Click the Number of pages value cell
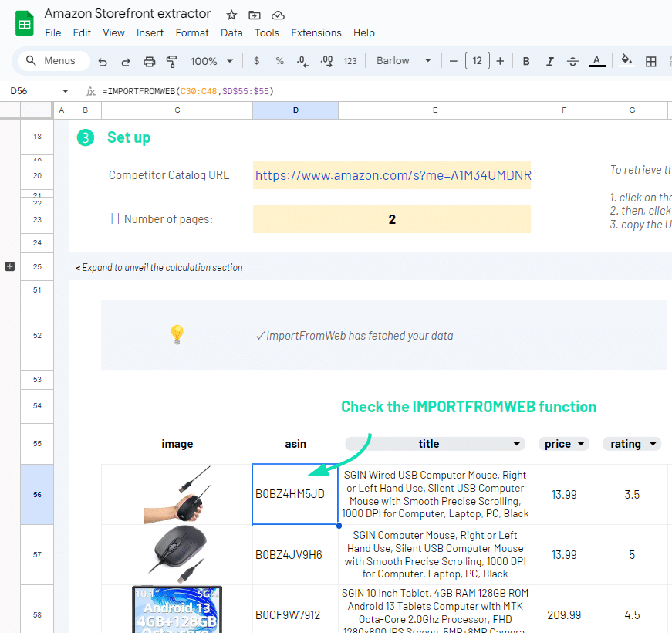 392,219
